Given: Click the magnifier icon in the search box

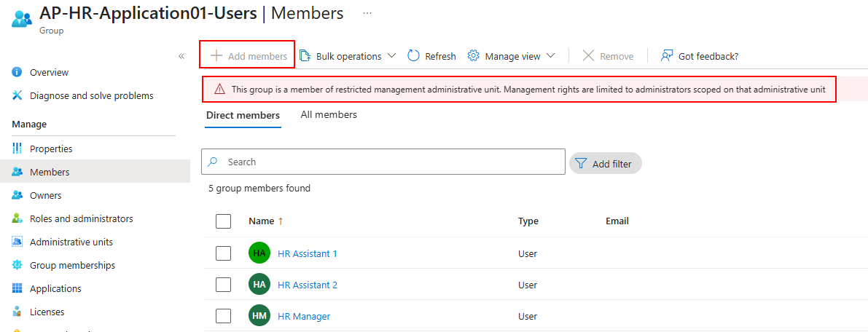Looking at the screenshot, I should (x=212, y=162).
